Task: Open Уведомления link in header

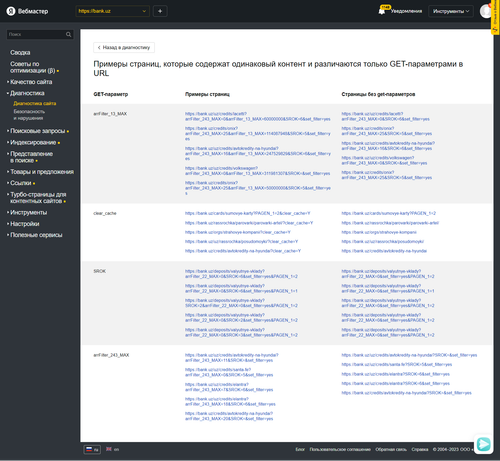Action: click(406, 11)
